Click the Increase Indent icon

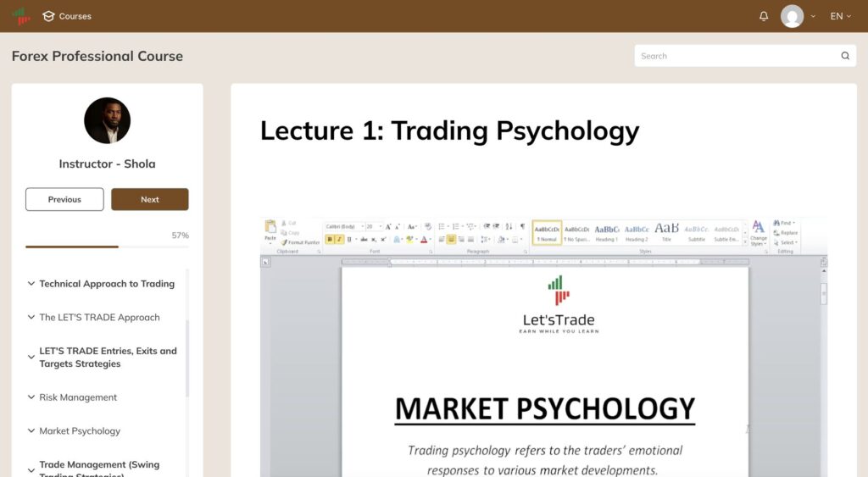(496, 227)
